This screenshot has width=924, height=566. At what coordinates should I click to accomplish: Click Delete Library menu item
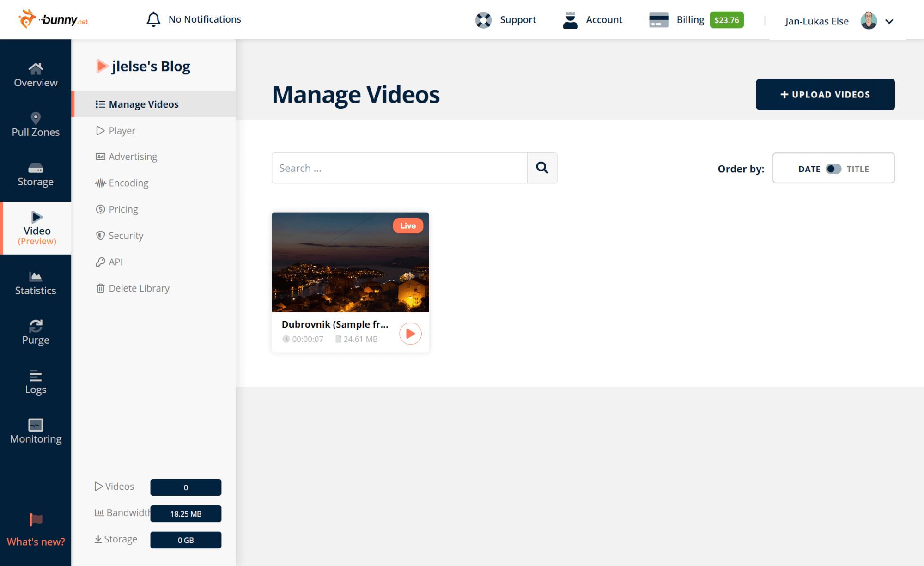(154, 288)
